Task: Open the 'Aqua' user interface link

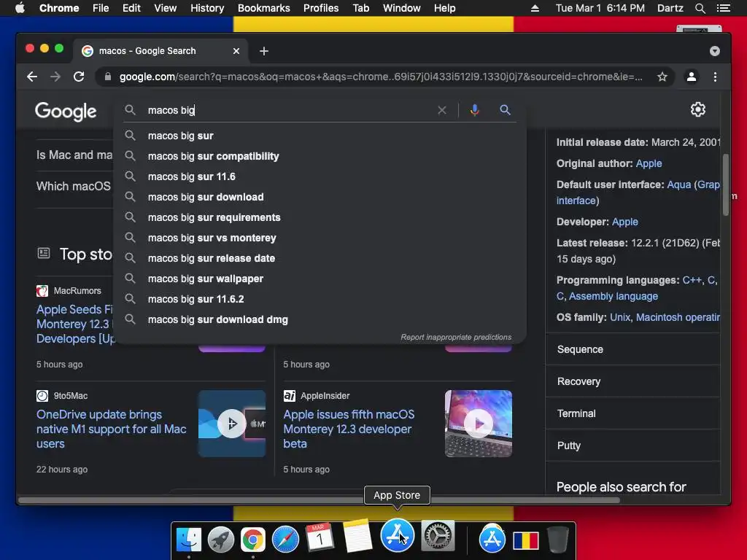Action: (679, 184)
